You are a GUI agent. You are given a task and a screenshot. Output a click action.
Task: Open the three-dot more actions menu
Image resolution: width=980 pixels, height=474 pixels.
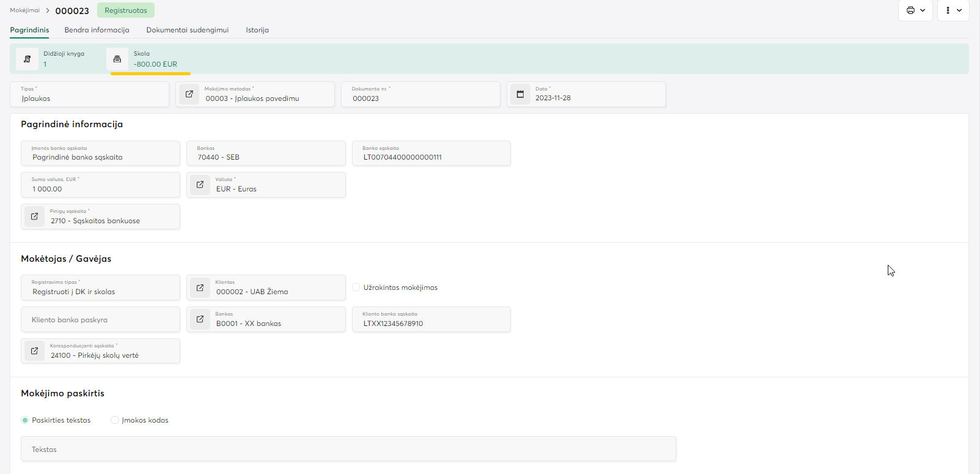pyautogui.click(x=953, y=10)
